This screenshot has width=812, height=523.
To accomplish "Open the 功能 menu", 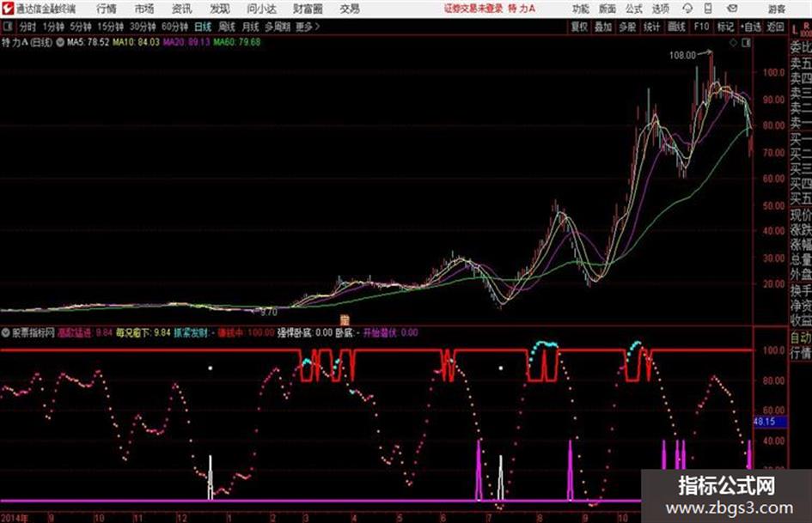I will (581, 9).
